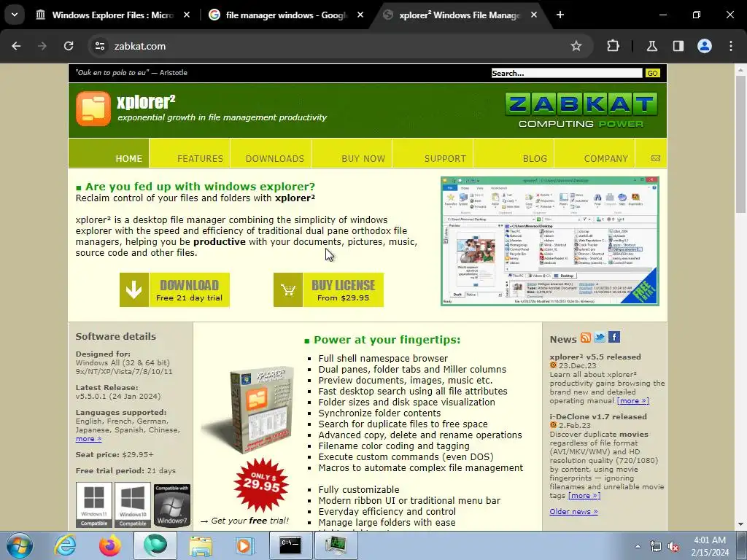Open the command prompt taskbar icon

(290, 545)
